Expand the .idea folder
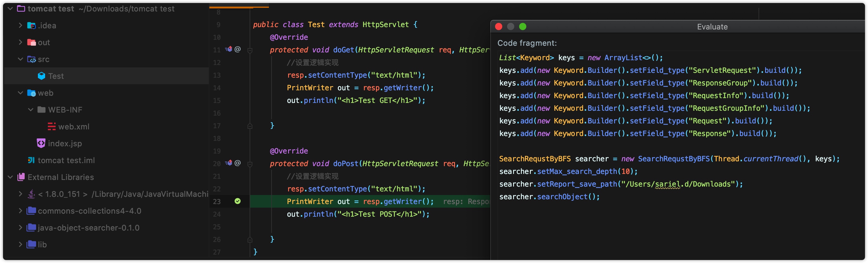This screenshot has height=263, width=868. 20,25
